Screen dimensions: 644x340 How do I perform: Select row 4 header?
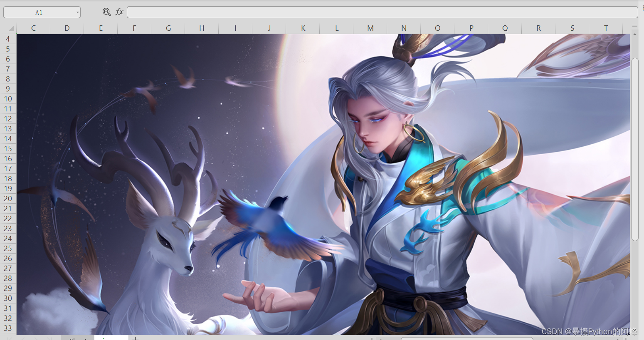[x=8, y=39]
